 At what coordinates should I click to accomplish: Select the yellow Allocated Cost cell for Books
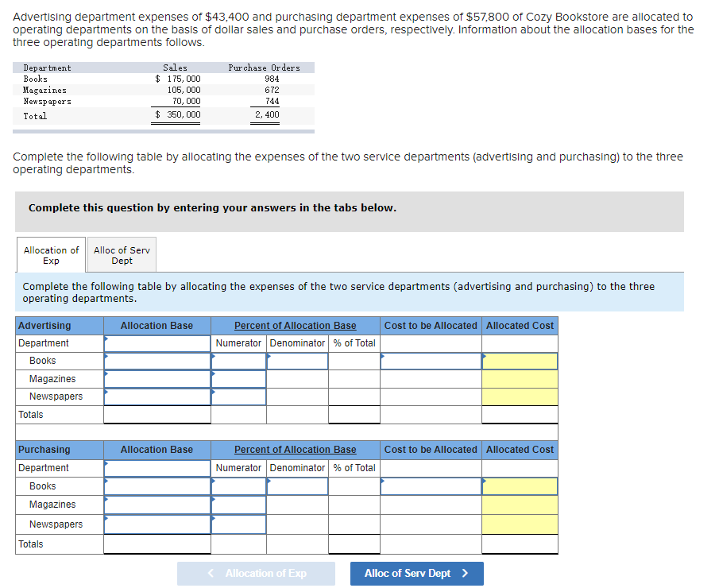click(520, 361)
